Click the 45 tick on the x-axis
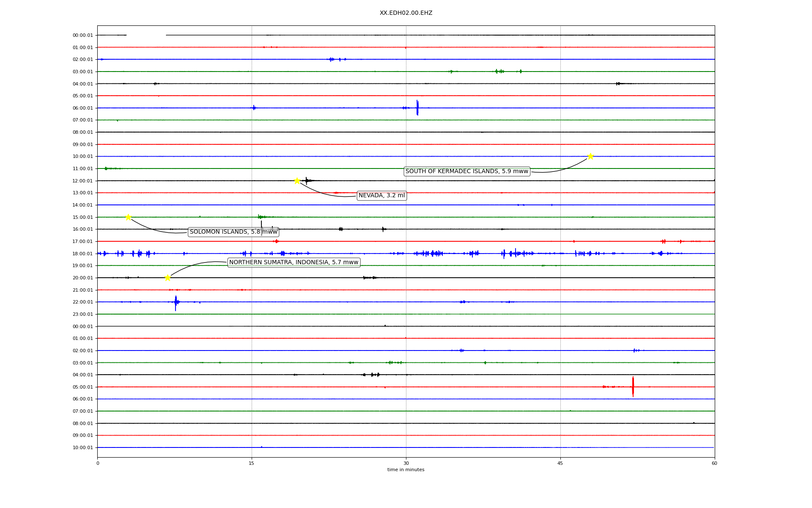812x508 pixels. click(x=560, y=463)
